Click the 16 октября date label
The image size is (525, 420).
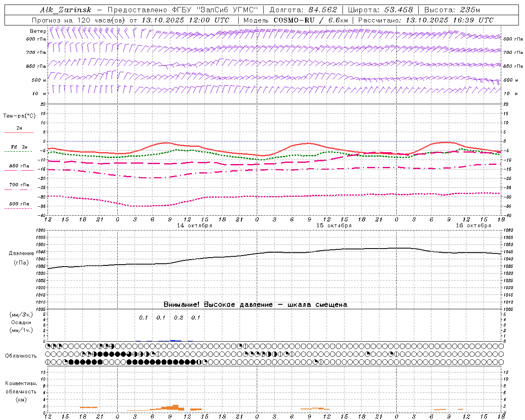(473, 226)
